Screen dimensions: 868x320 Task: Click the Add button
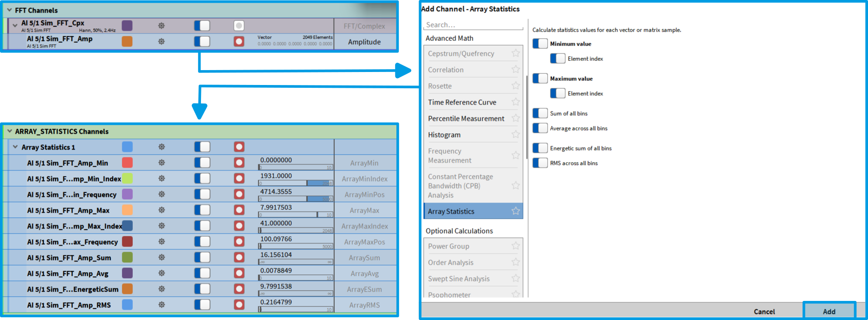click(x=829, y=311)
